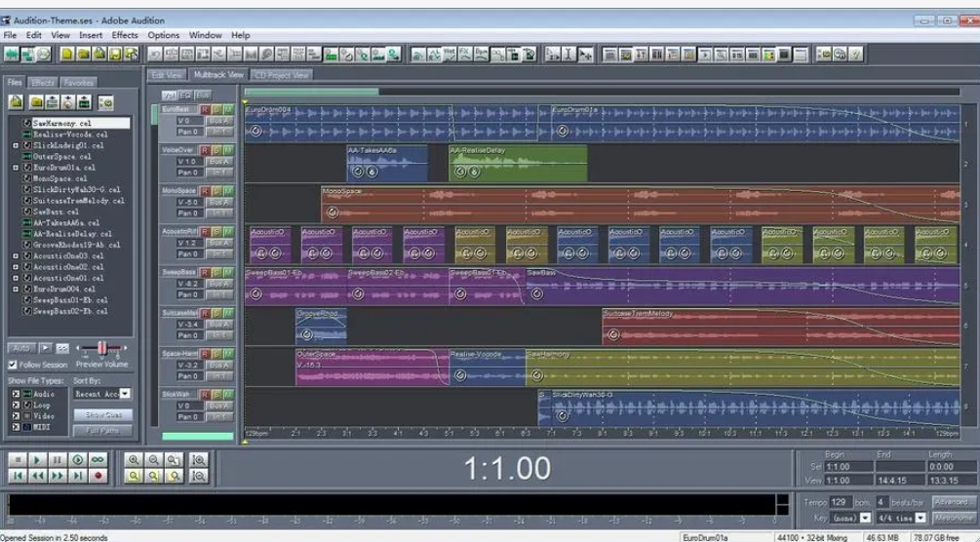Image resolution: width=980 pixels, height=542 pixels.
Task: Click yellow Zoom to Selection icon
Action: coord(134,476)
